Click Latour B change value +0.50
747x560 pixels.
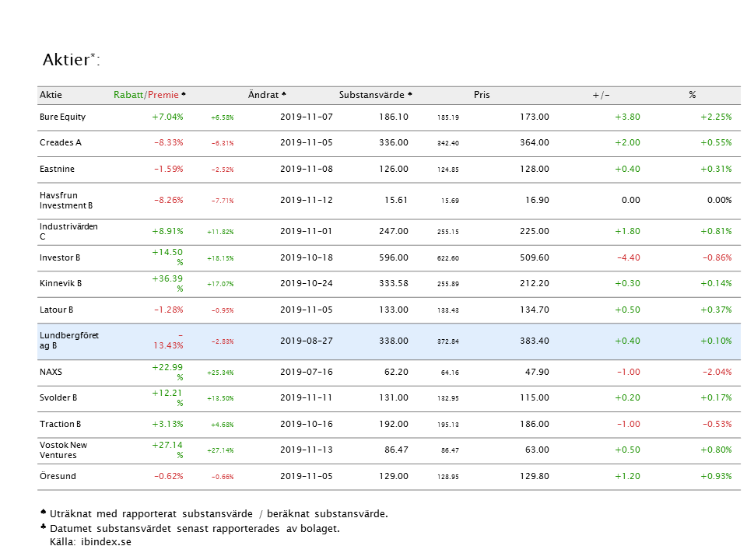click(x=627, y=310)
